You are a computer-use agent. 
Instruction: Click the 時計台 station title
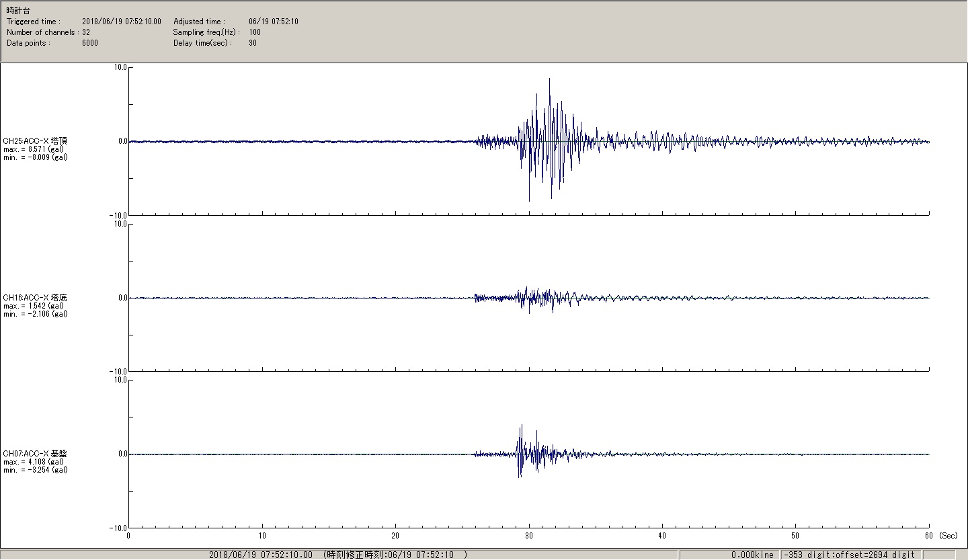[18, 11]
